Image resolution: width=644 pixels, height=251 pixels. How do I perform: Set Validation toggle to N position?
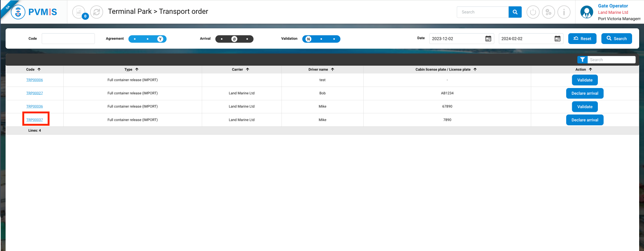pyautogui.click(x=308, y=39)
